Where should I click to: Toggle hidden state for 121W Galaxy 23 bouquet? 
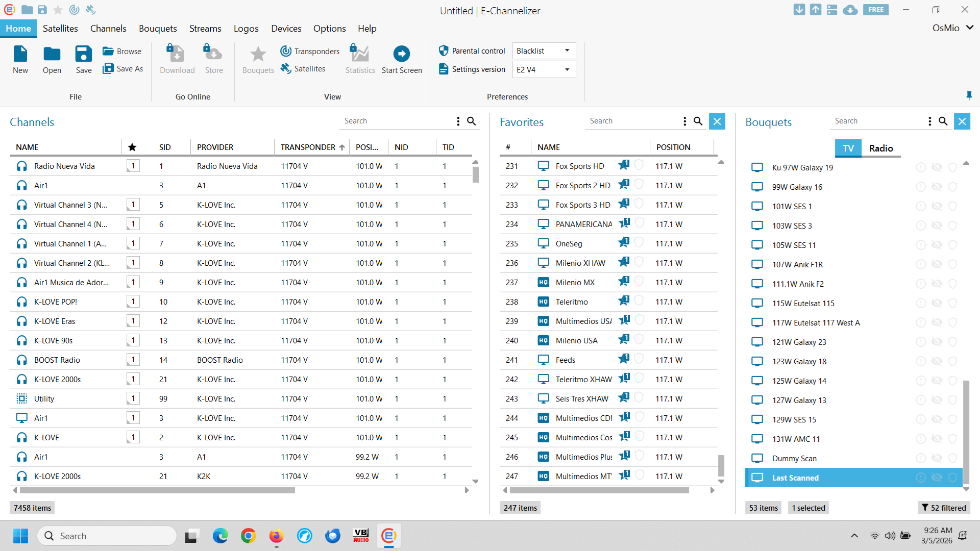[x=937, y=342]
